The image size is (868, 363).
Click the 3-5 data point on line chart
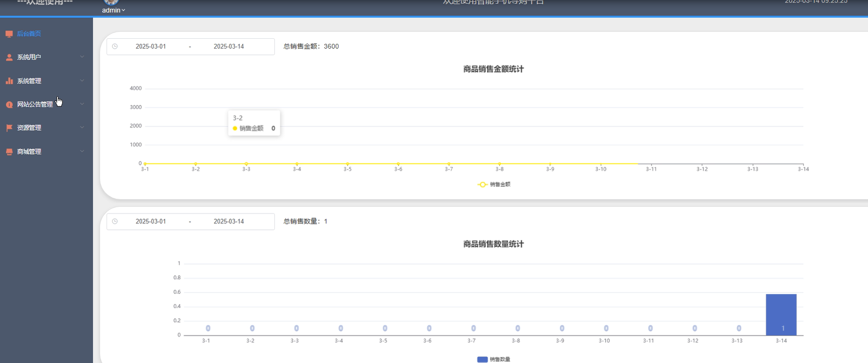(347, 164)
